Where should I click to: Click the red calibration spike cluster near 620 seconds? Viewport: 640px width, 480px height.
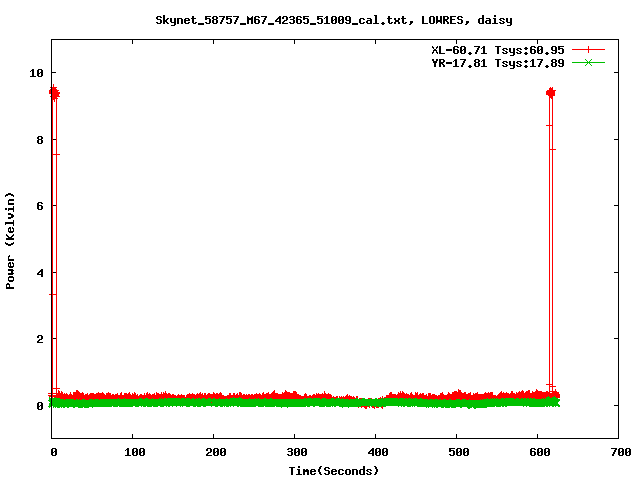click(551, 93)
